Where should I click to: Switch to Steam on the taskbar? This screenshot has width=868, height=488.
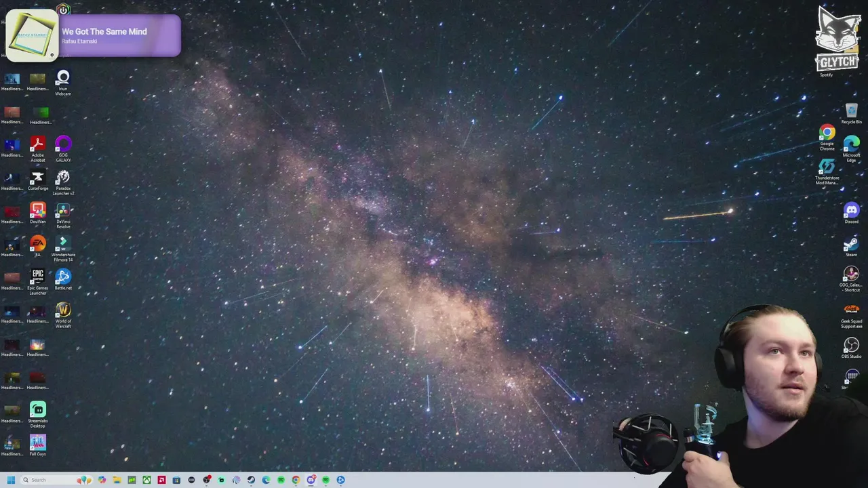click(x=251, y=480)
